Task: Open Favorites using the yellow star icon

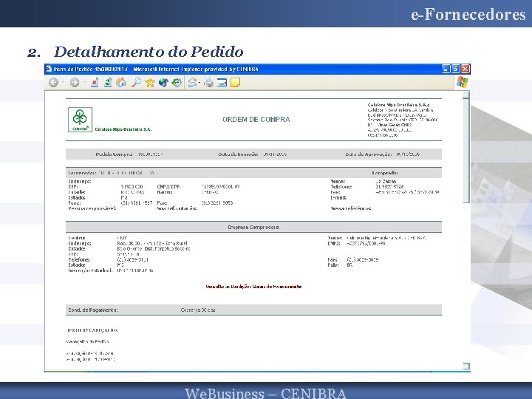Action: click(x=149, y=83)
